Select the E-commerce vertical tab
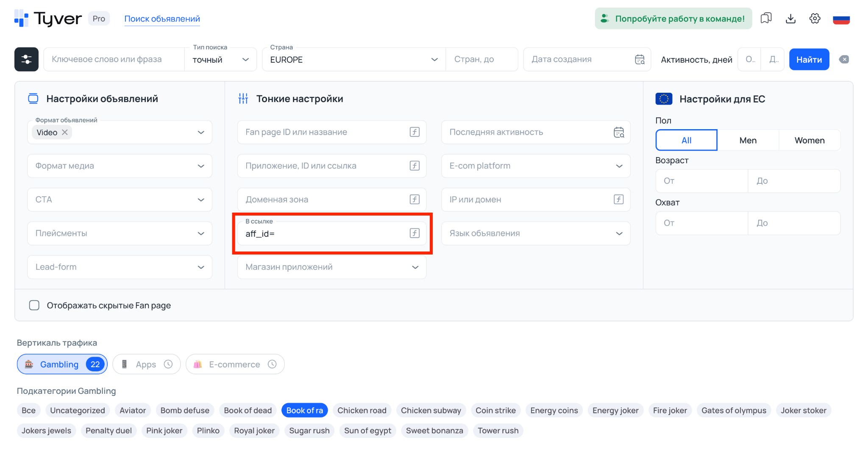868x451 pixels. (235, 364)
